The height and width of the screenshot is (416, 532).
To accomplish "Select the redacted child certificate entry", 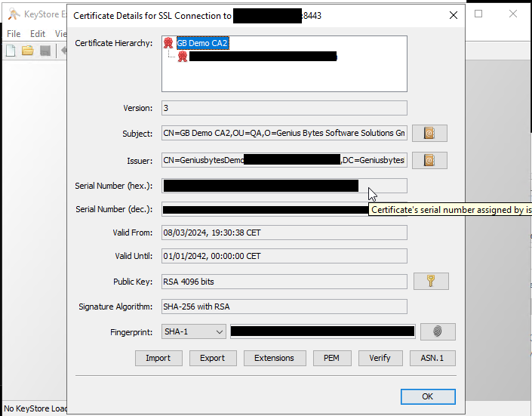I will [x=263, y=57].
